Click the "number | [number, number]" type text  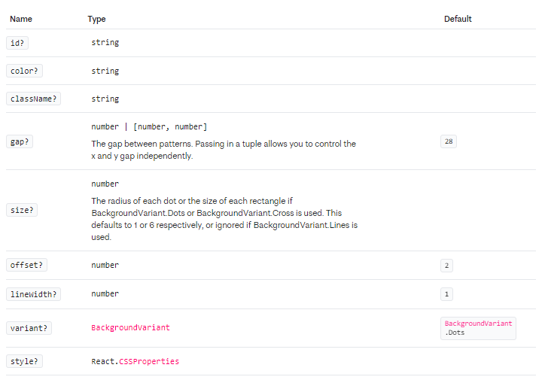tap(149, 126)
